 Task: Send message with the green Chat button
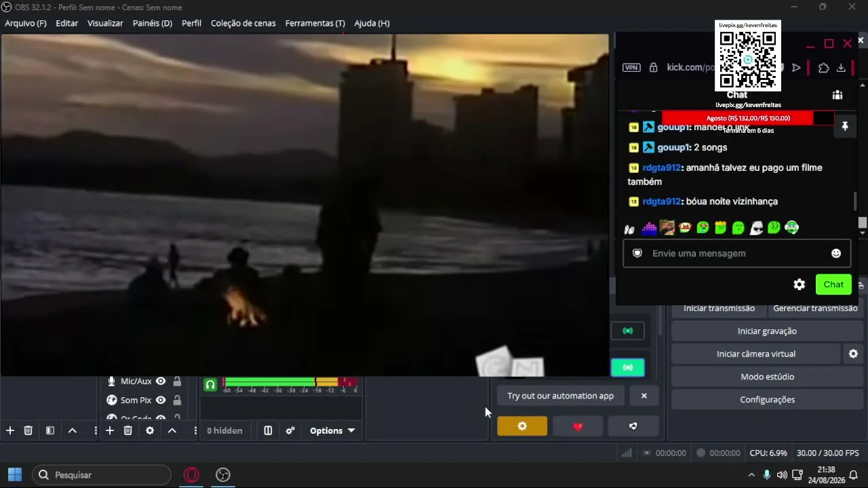pos(833,285)
